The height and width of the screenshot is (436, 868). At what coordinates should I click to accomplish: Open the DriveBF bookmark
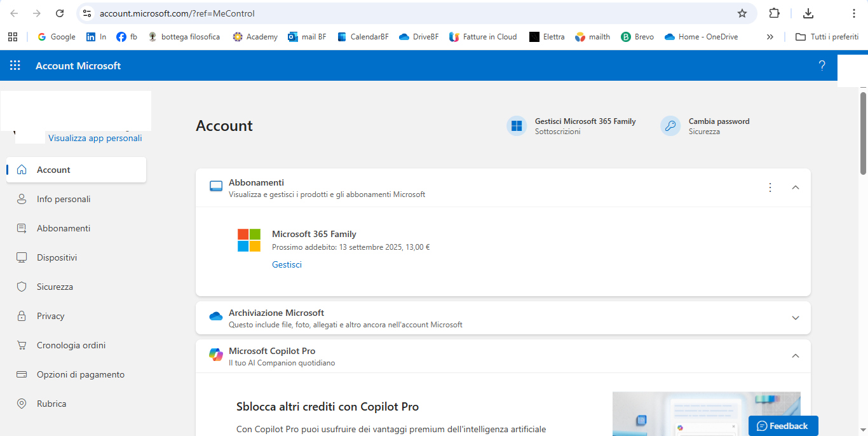pos(419,37)
